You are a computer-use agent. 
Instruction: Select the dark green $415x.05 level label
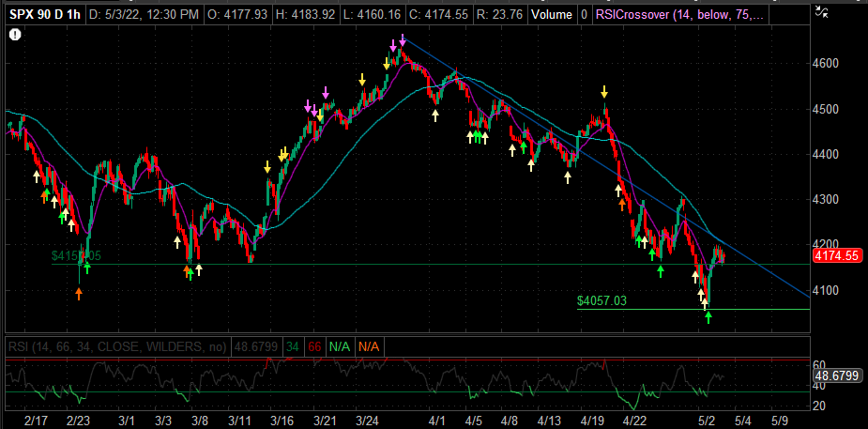[x=76, y=255]
